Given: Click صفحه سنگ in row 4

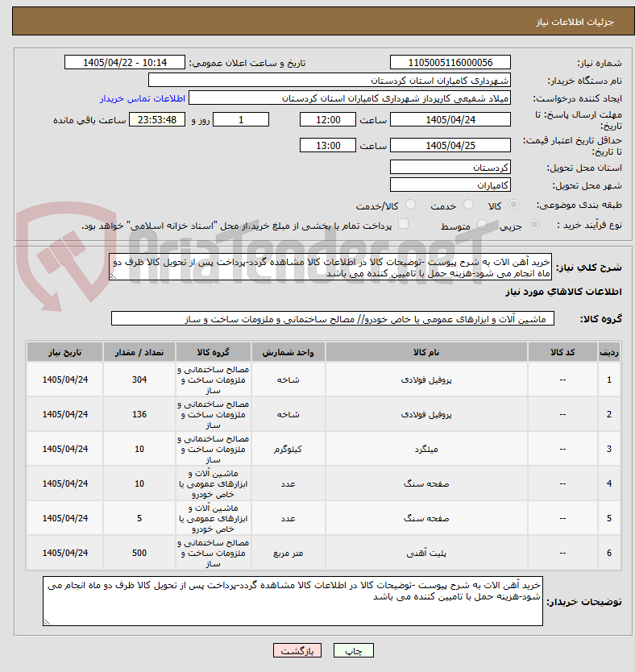Looking at the screenshot, I should (x=426, y=483).
